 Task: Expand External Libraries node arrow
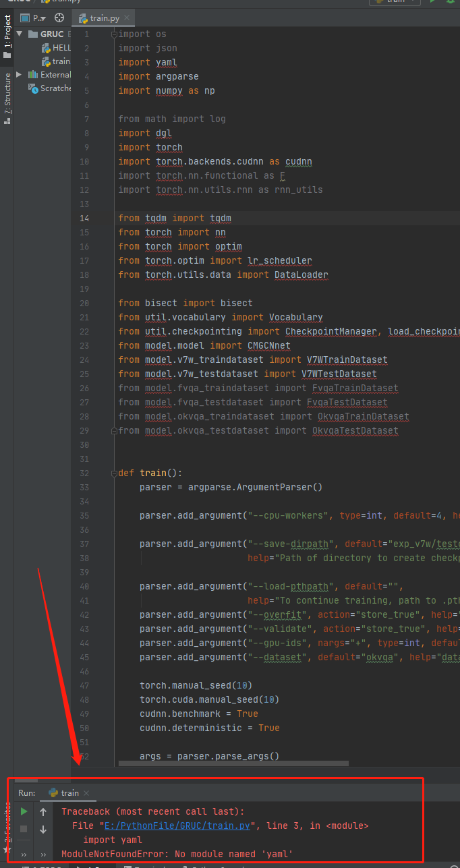[x=19, y=75]
